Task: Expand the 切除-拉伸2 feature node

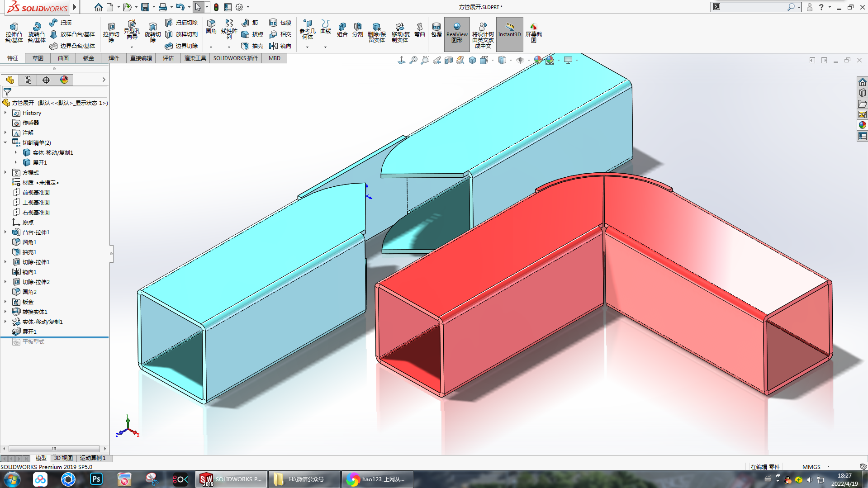Action: click(5, 282)
